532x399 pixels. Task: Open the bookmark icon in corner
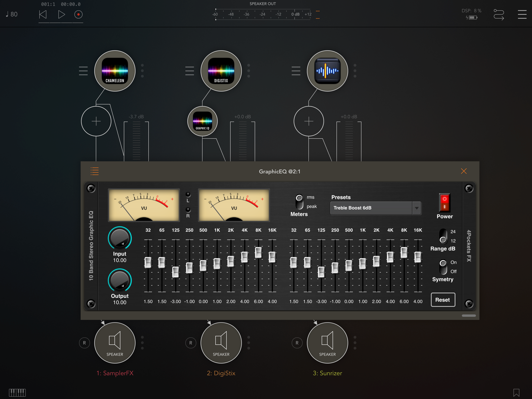click(x=516, y=393)
